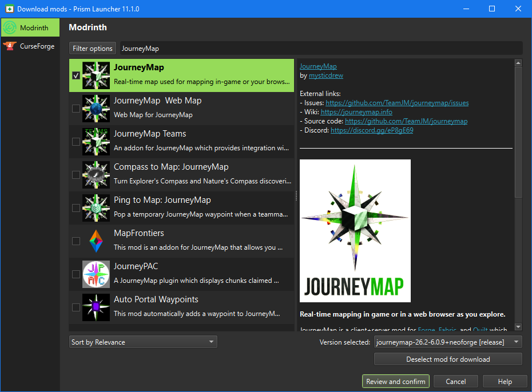532x392 pixels.
Task: Click the Web Map for JourneyMap description
Action: click(x=153, y=115)
